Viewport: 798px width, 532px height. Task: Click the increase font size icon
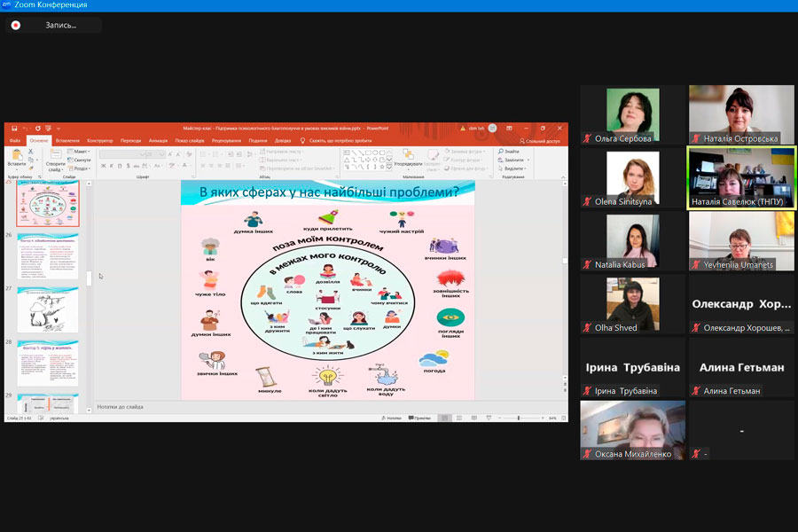coord(170,153)
